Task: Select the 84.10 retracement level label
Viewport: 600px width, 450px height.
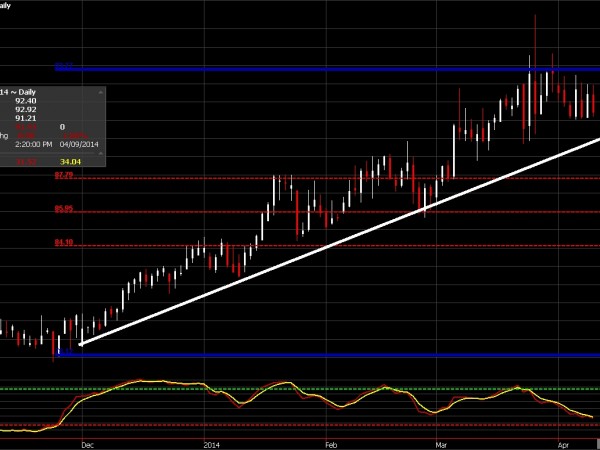Action: 64,243
